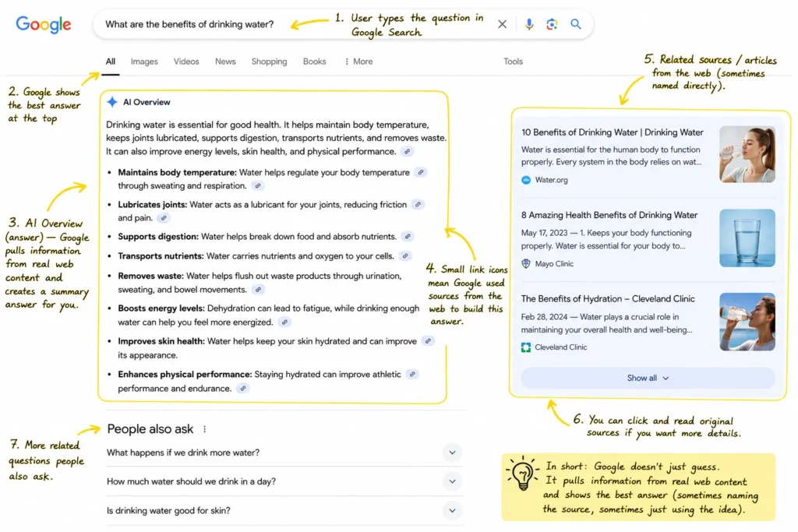Viewport: 798px width, 532px height.
Task: Click the Cleveland Clinic source name
Action: 561,347
